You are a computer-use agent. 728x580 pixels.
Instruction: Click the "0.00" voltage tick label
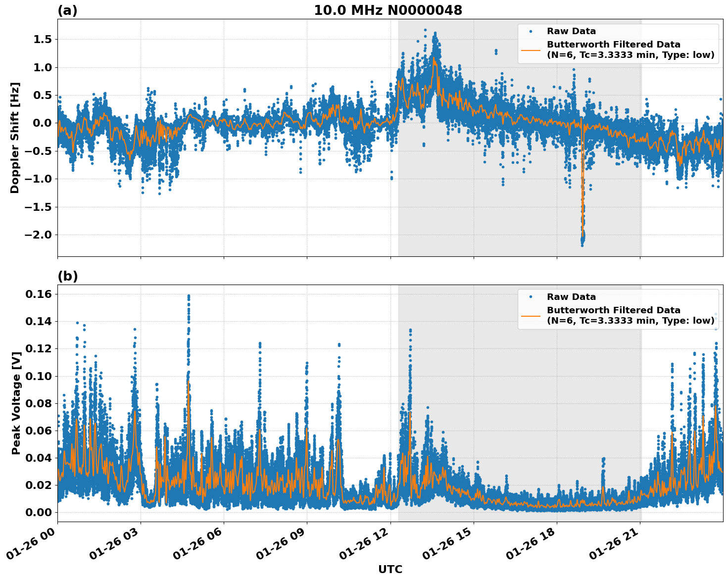pos(40,512)
